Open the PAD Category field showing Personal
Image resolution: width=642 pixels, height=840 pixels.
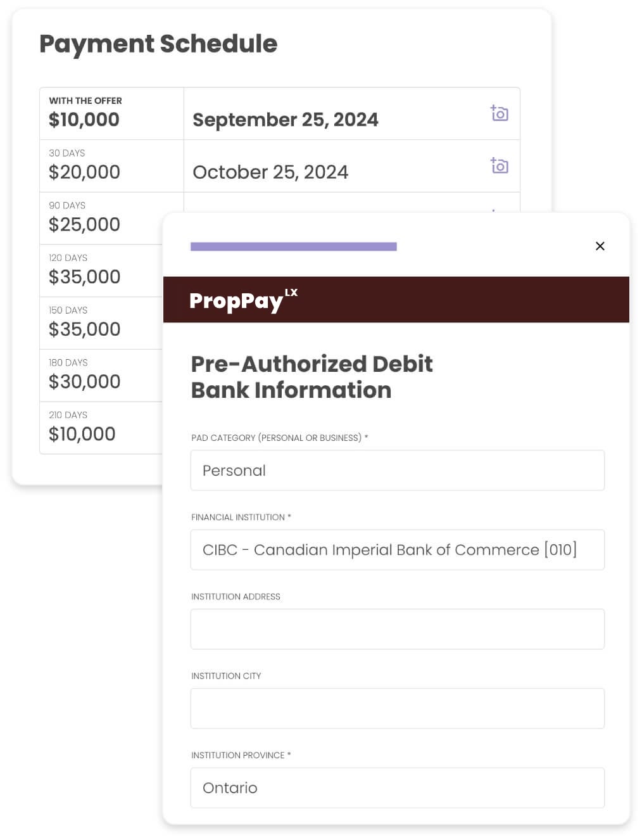[x=398, y=470]
